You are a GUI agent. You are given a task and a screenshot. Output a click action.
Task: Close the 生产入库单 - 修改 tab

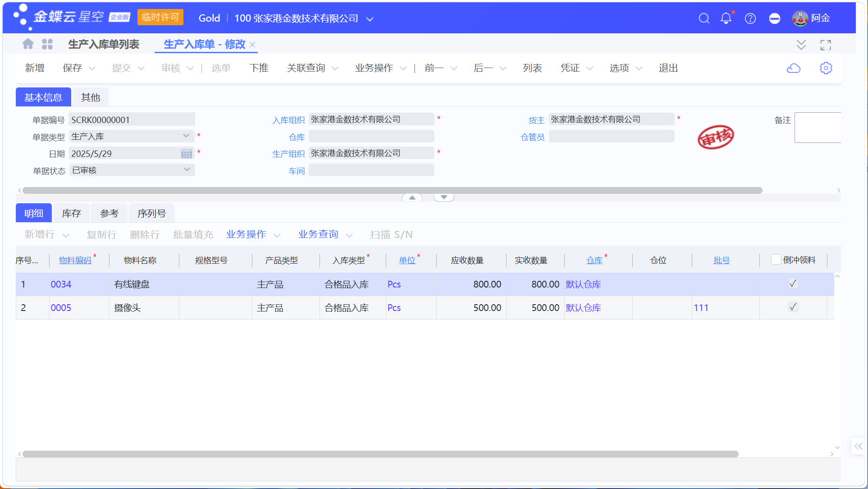[252, 45]
